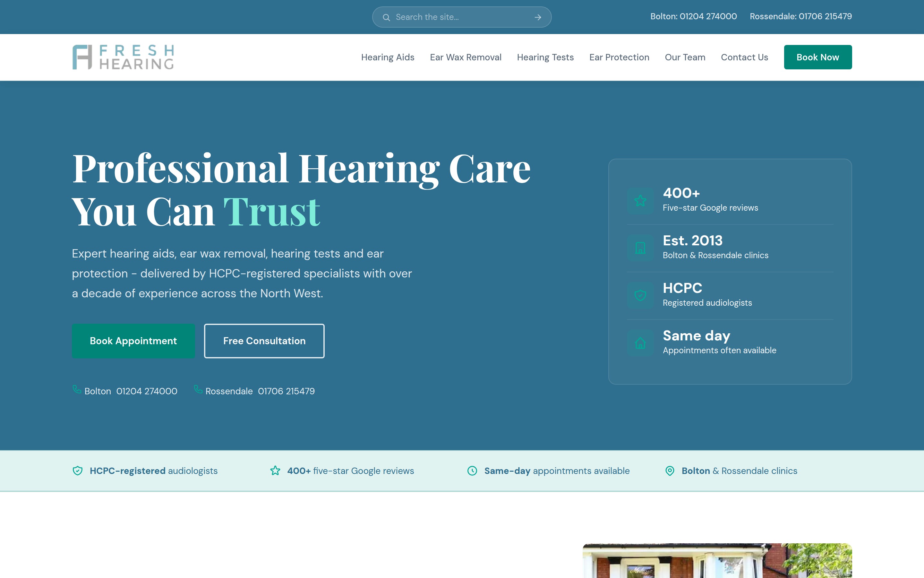This screenshot has width=924, height=578.
Task: Click the 'Expert hearing aids' intro paragraph
Action: [242, 273]
